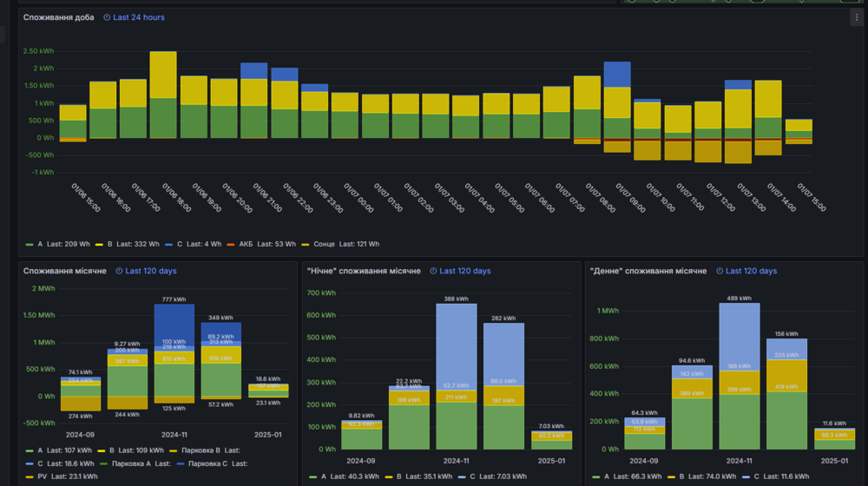Viewport: 868px width, 486px height.
Task: Open "Денне" споживання місячне title menu
Action: coord(648,272)
